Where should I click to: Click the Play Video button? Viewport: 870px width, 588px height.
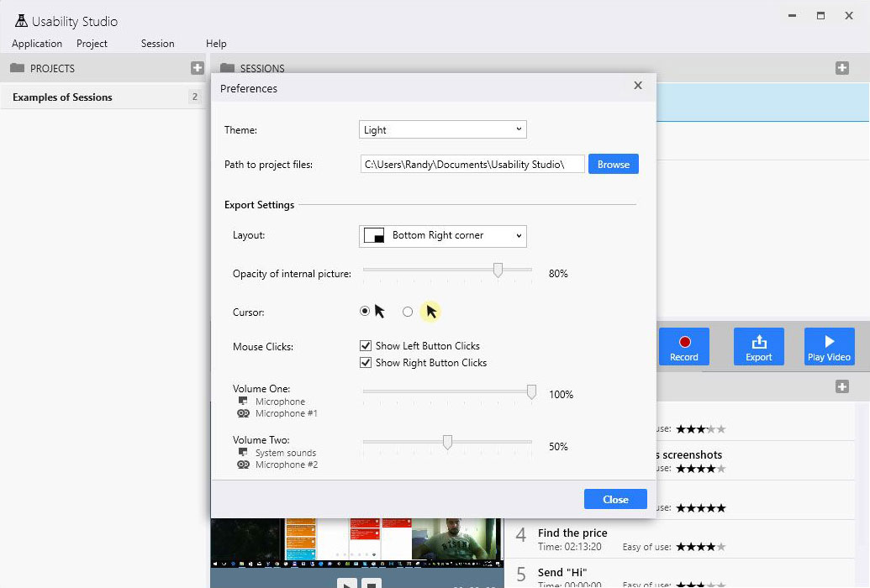pyautogui.click(x=829, y=347)
